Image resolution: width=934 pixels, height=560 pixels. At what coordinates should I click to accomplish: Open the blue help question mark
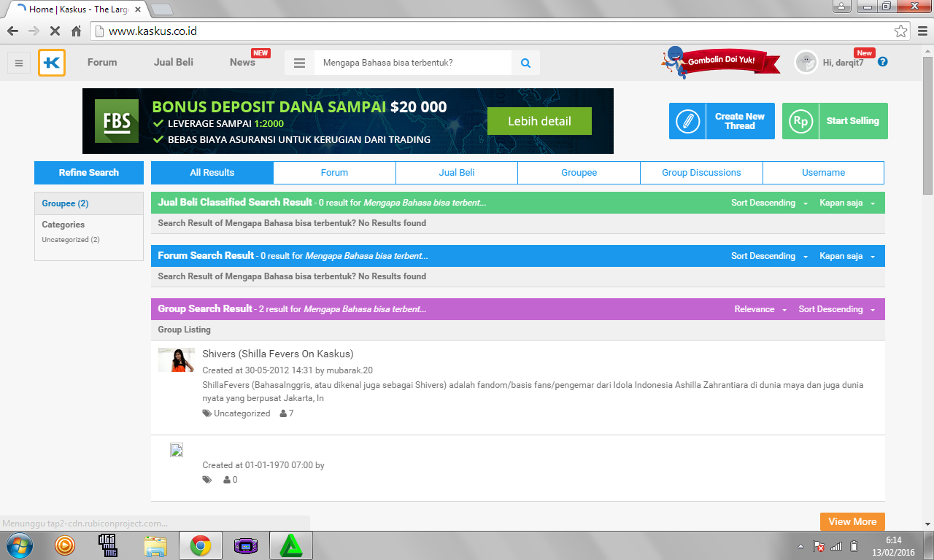point(883,62)
